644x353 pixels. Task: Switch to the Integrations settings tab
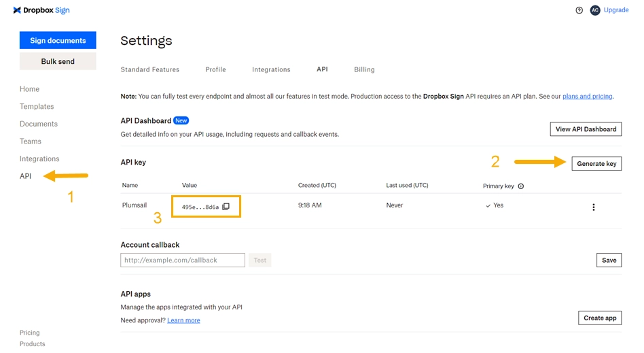click(x=271, y=69)
